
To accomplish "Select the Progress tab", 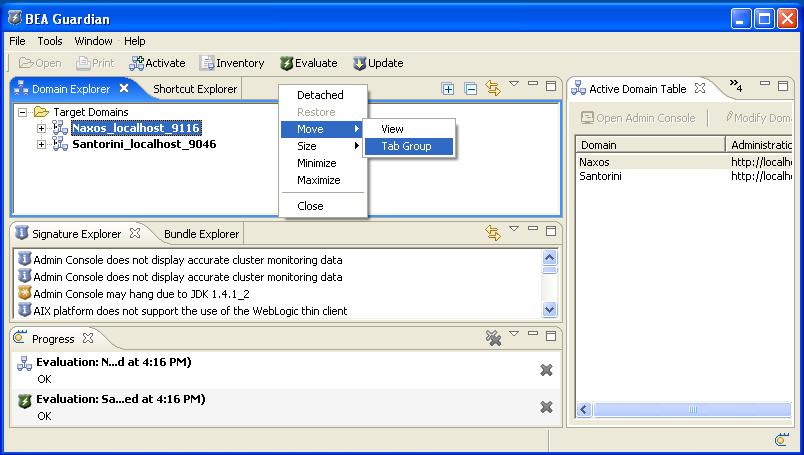I will [53, 339].
